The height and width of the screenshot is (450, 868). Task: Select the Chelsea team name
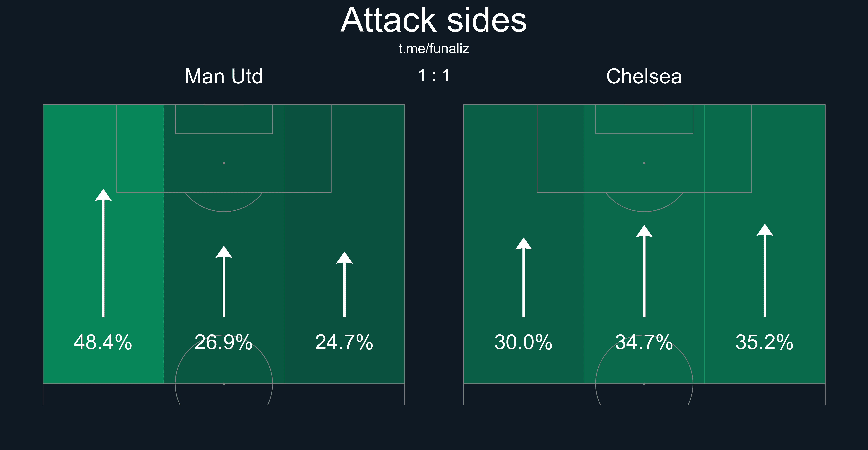[x=644, y=76]
